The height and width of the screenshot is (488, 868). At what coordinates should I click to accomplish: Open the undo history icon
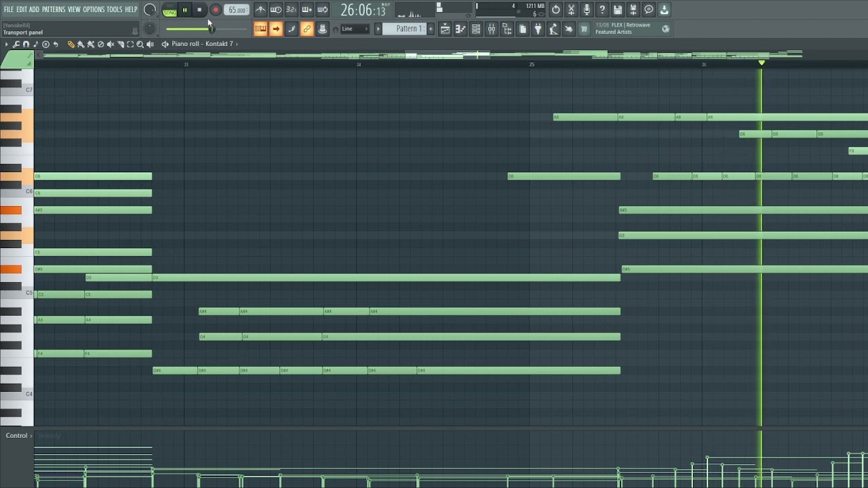pos(556,9)
